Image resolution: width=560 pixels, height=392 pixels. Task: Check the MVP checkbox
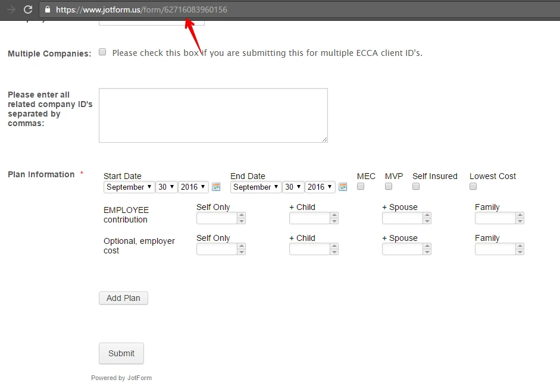click(388, 186)
